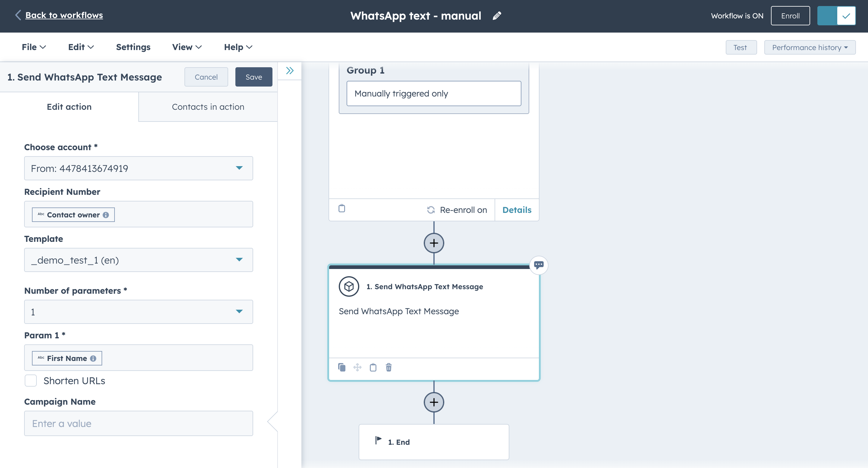Switch to the Edit action tab
Image resolution: width=868 pixels, height=468 pixels.
(x=69, y=107)
